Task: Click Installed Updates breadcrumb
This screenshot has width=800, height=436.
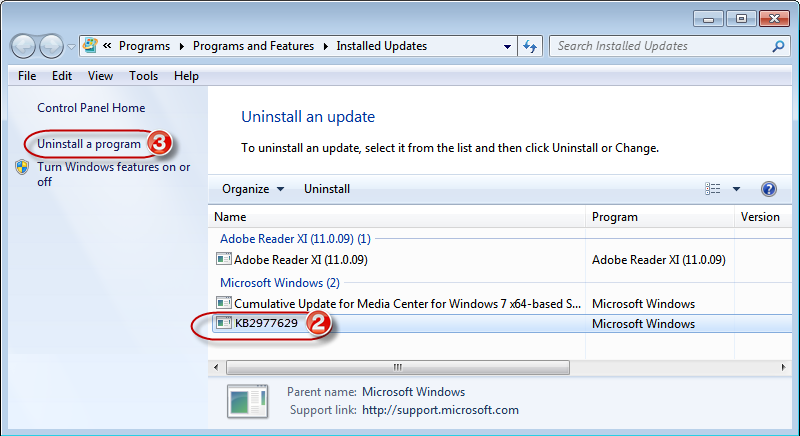Action: pos(382,46)
